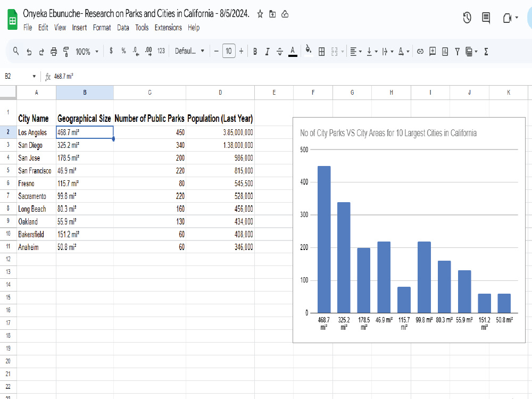
Task: Select the Paint format tool
Action: tap(65, 51)
